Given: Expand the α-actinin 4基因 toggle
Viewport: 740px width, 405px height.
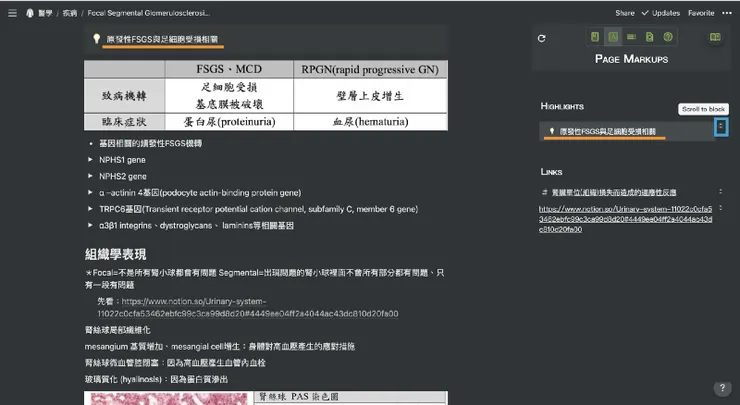Looking at the screenshot, I should [90, 193].
